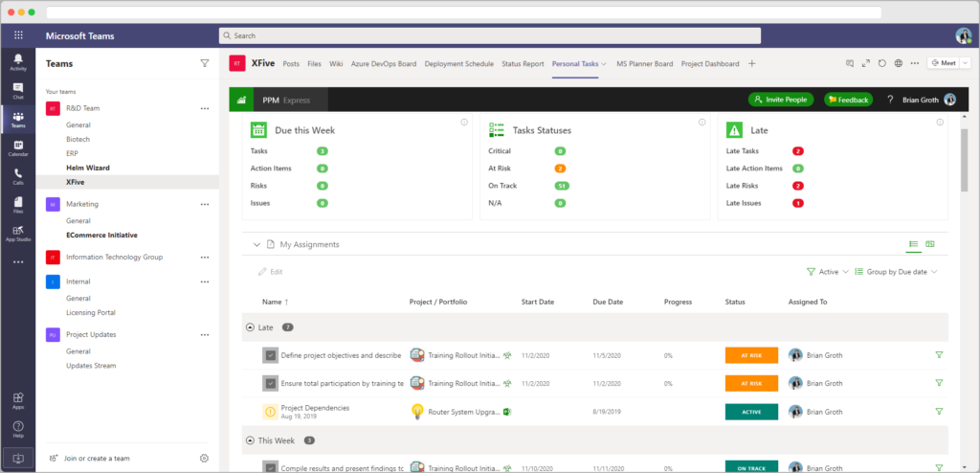Click ACTIVE status on Project Dependencies row

click(751, 412)
